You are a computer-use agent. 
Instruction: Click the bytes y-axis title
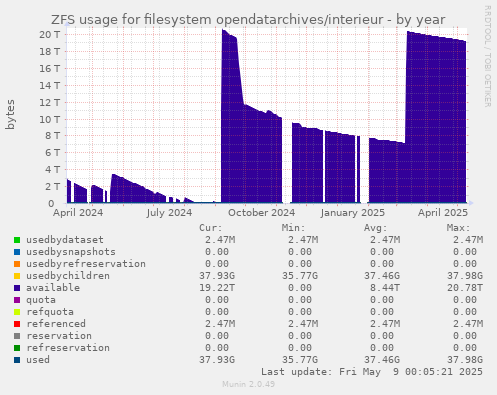coord(10,114)
